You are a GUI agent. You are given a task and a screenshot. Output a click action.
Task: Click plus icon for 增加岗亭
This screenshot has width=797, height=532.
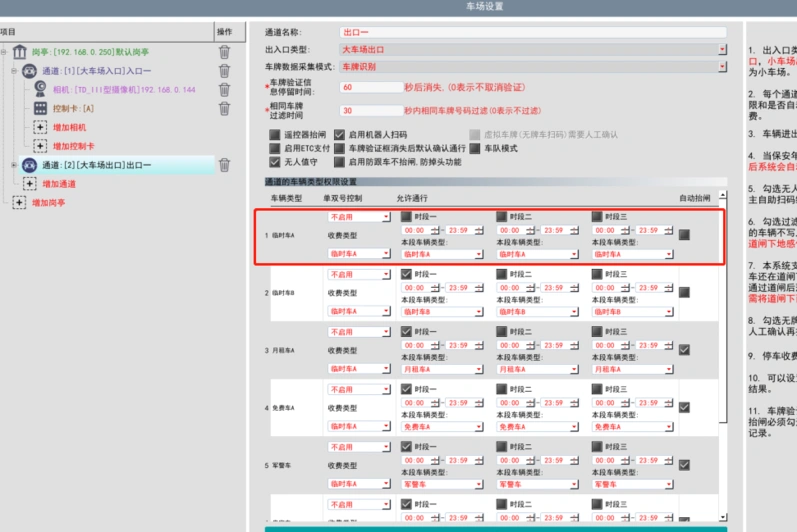[19, 202]
